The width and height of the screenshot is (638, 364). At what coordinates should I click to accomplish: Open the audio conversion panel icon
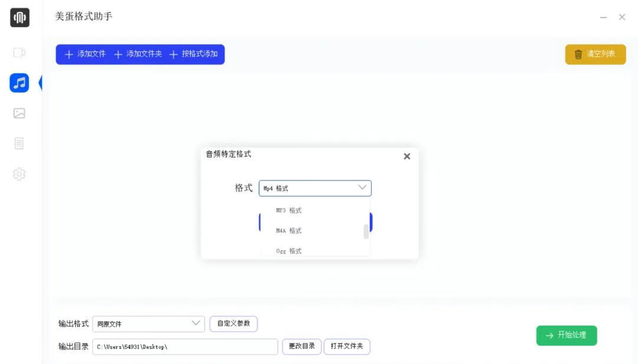[x=19, y=83]
